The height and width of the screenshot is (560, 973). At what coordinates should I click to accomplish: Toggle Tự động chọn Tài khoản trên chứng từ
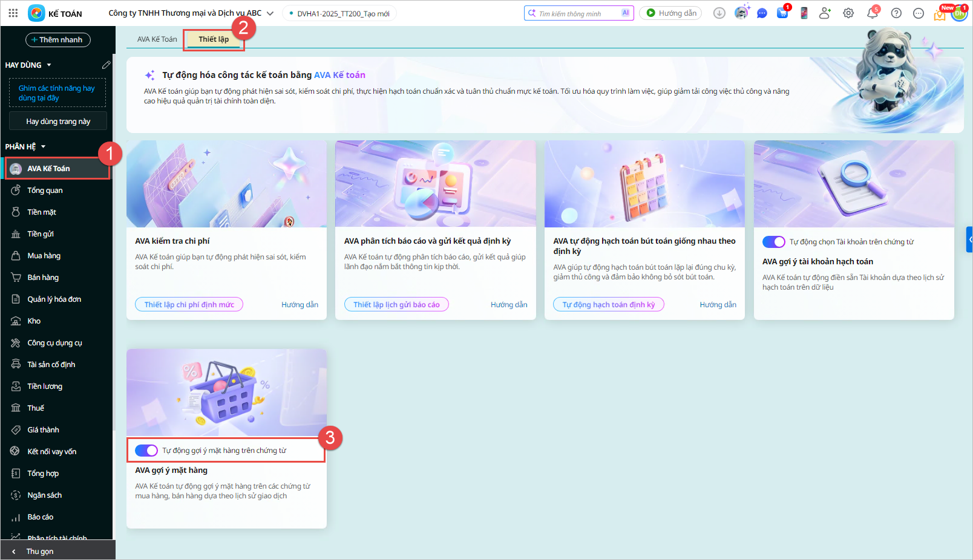pyautogui.click(x=773, y=242)
